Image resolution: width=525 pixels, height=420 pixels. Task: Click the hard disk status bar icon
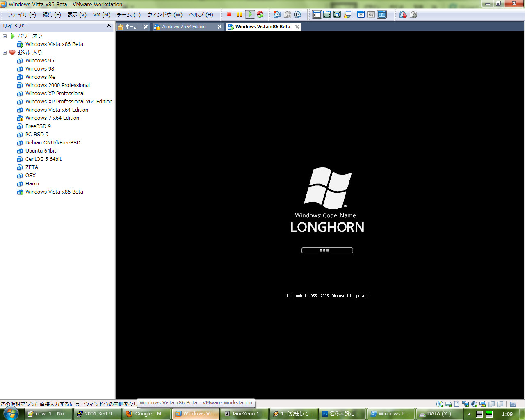coord(448,404)
